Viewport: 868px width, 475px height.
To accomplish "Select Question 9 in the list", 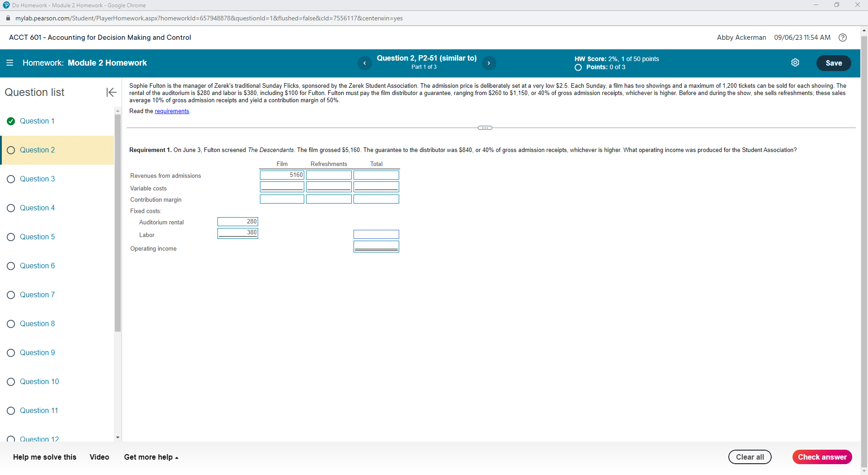I will click(x=37, y=353).
